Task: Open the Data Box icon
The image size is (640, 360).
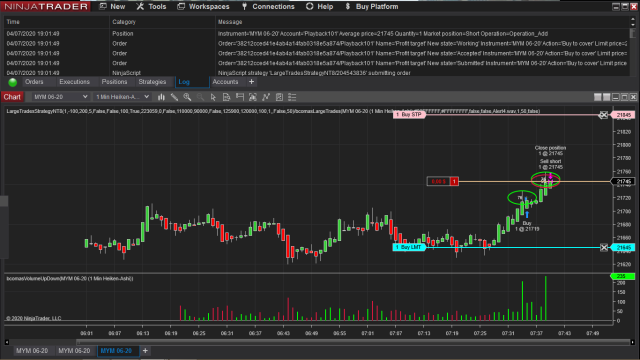Action: (x=227, y=97)
